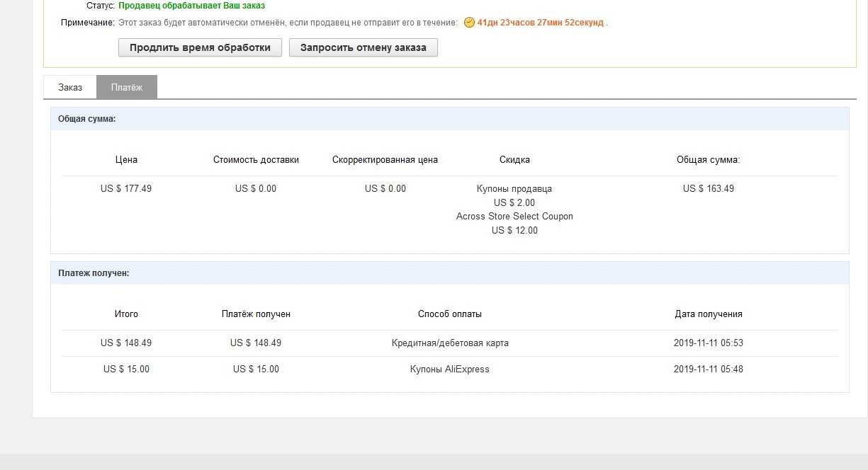Click the date '2019-11-11 05:53'

tap(709, 343)
